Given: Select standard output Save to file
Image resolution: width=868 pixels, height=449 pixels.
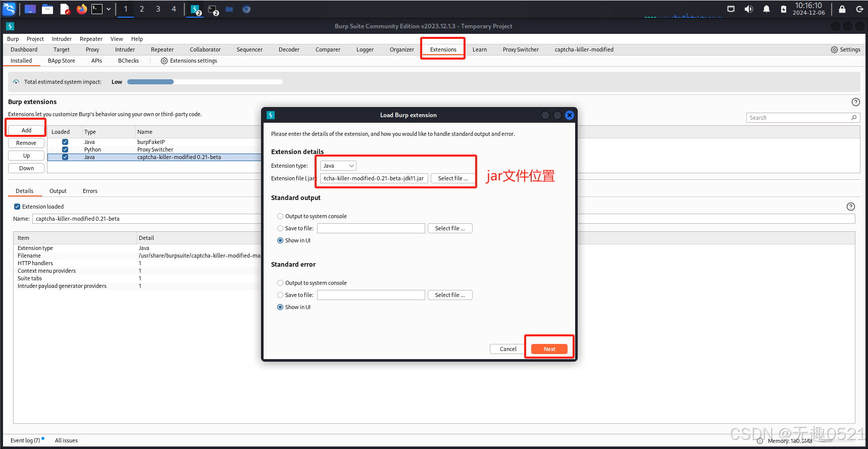Looking at the screenshot, I should click(280, 228).
